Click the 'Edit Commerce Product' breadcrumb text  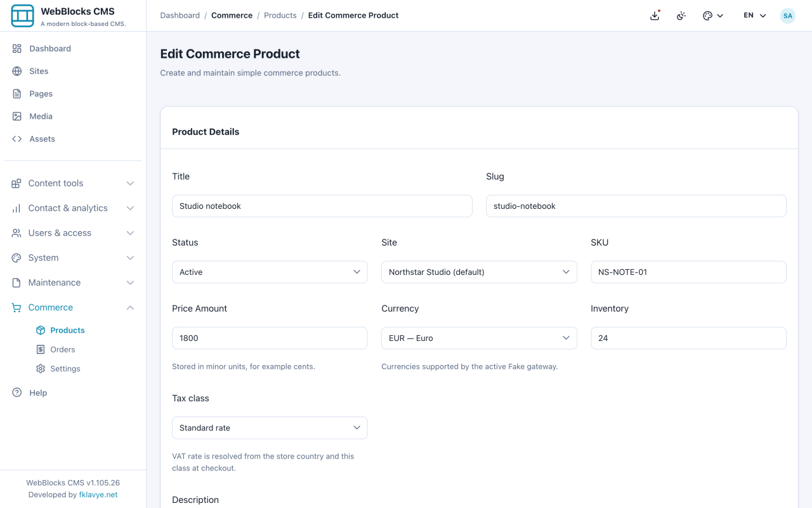click(x=353, y=15)
